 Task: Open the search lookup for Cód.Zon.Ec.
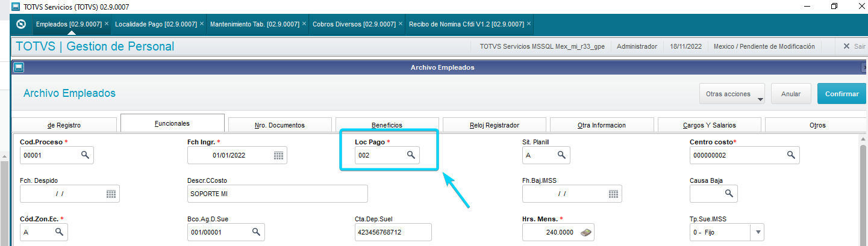tap(59, 232)
